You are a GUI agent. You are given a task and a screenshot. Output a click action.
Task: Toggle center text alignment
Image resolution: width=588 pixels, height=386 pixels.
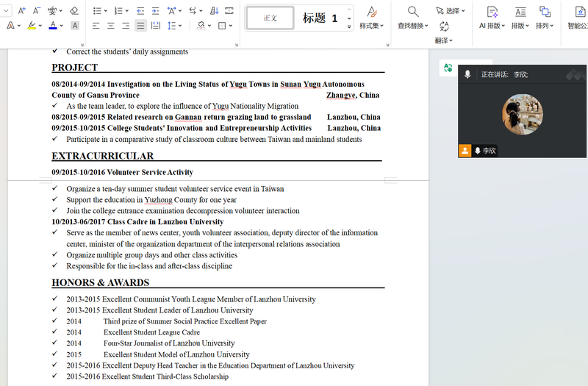pos(111,26)
